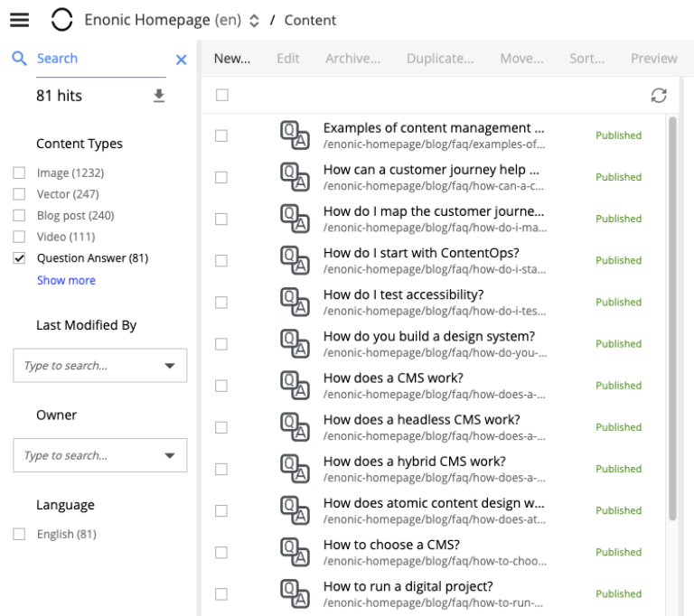Click the Search text input
This screenshot has width=694, height=616.
click(101, 59)
